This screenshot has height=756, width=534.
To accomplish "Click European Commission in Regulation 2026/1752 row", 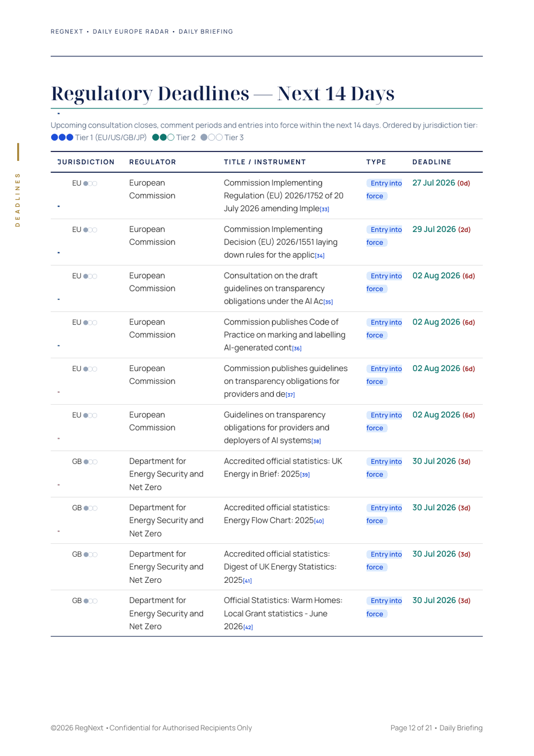I will 152,189.
